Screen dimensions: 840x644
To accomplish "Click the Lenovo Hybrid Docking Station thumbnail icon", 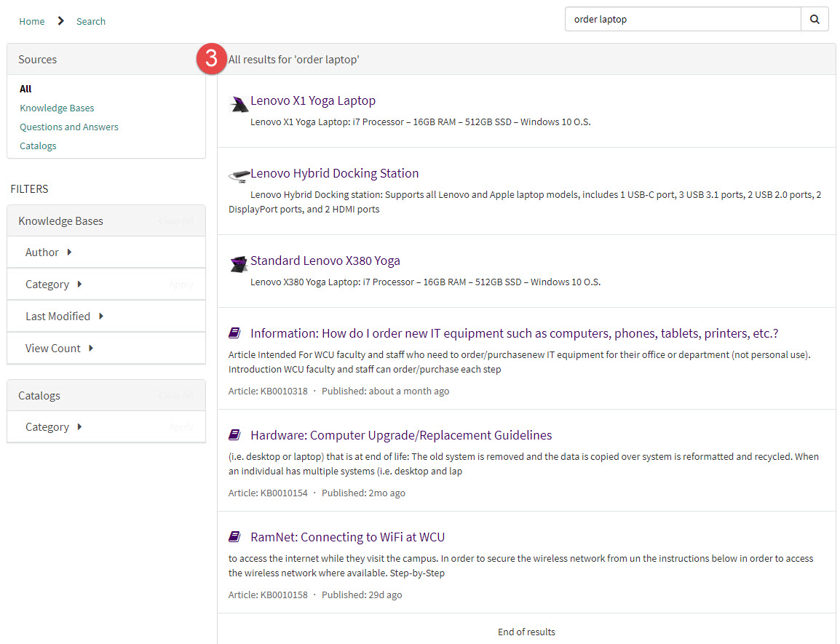I will point(239,175).
